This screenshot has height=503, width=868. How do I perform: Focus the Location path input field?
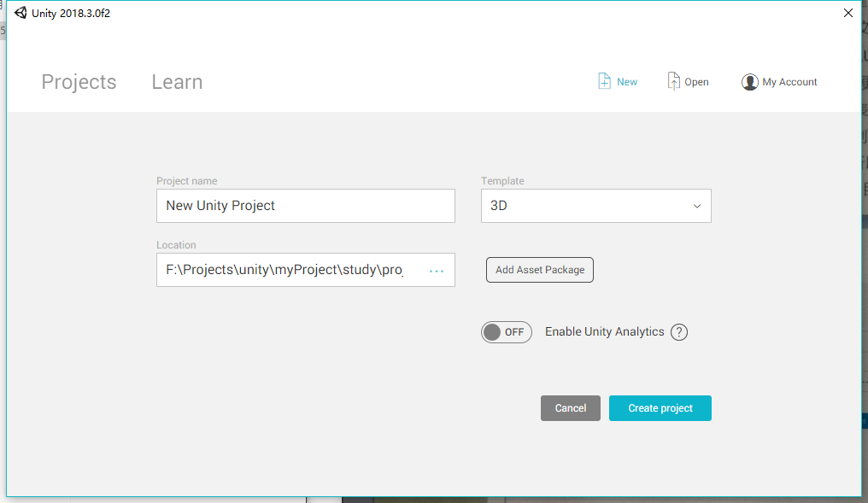point(306,270)
